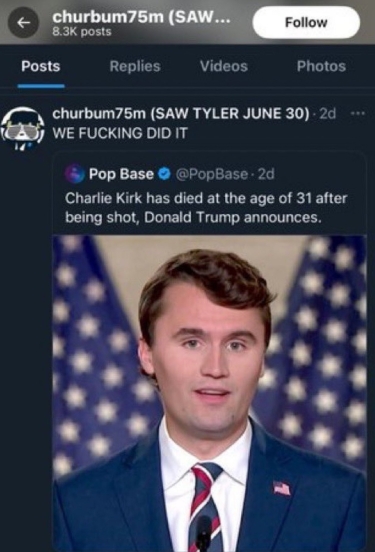This screenshot has width=375, height=552.
Task: Open the @PopBase handle link
Action: [211, 174]
